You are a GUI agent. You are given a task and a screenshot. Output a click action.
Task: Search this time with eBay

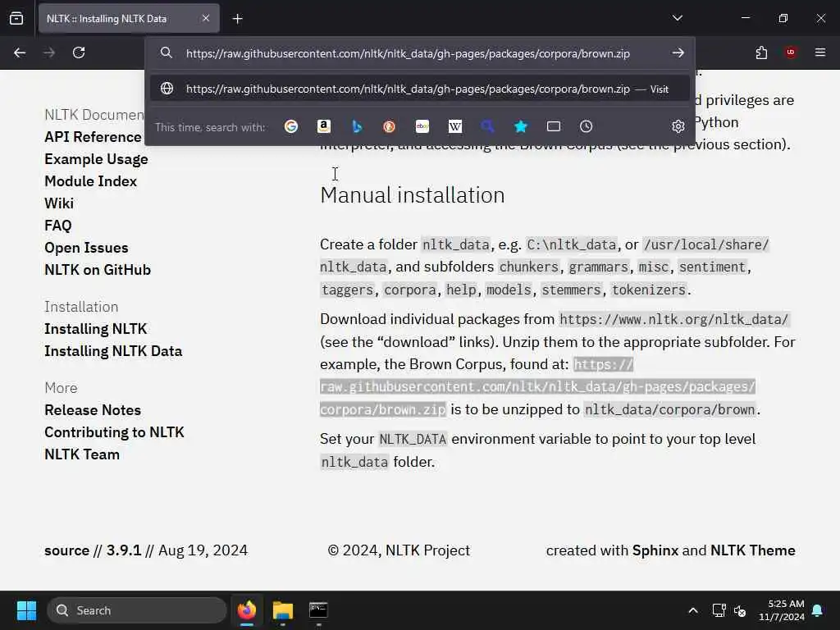tap(422, 126)
